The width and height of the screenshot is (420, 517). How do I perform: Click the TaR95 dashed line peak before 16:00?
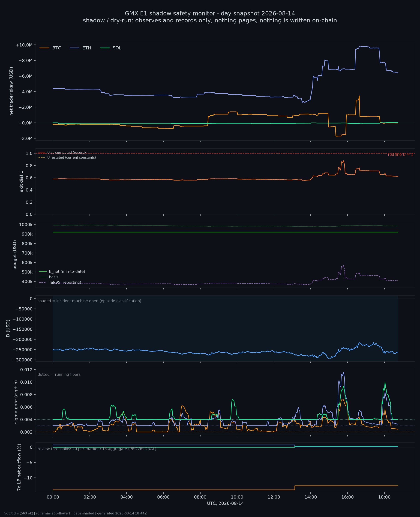click(x=343, y=266)
